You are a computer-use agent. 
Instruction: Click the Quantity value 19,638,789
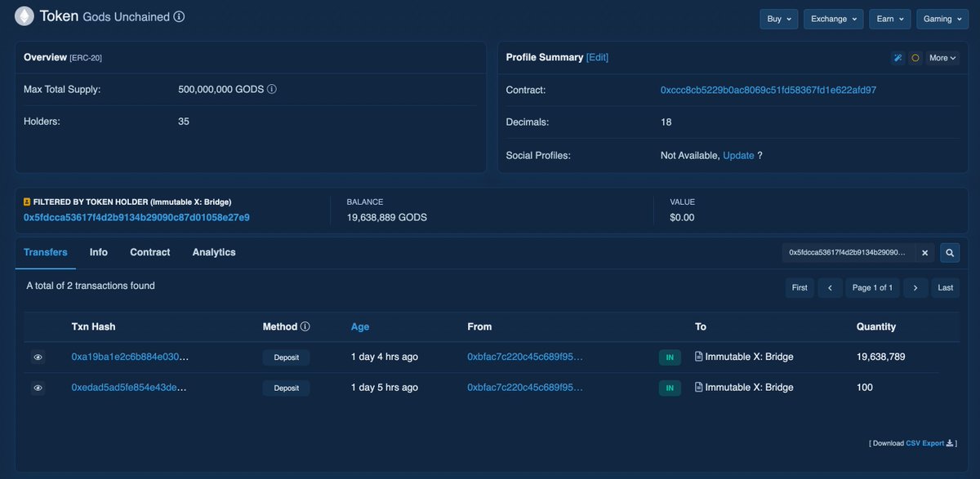880,357
